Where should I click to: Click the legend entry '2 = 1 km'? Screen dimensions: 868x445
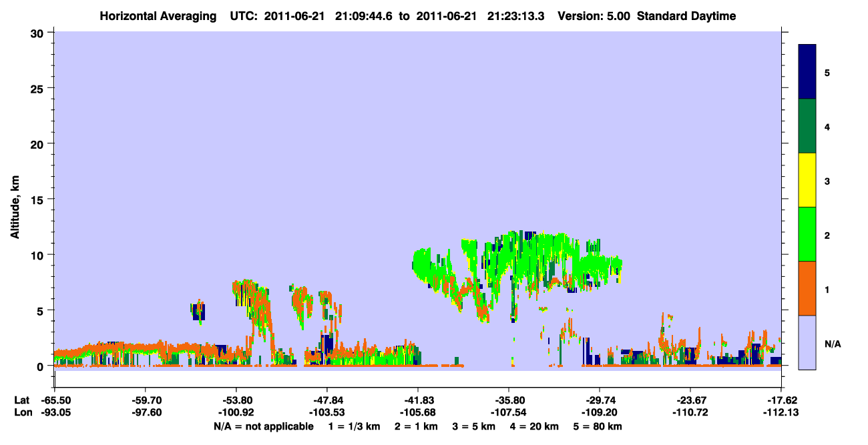click(x=415, y=426)
